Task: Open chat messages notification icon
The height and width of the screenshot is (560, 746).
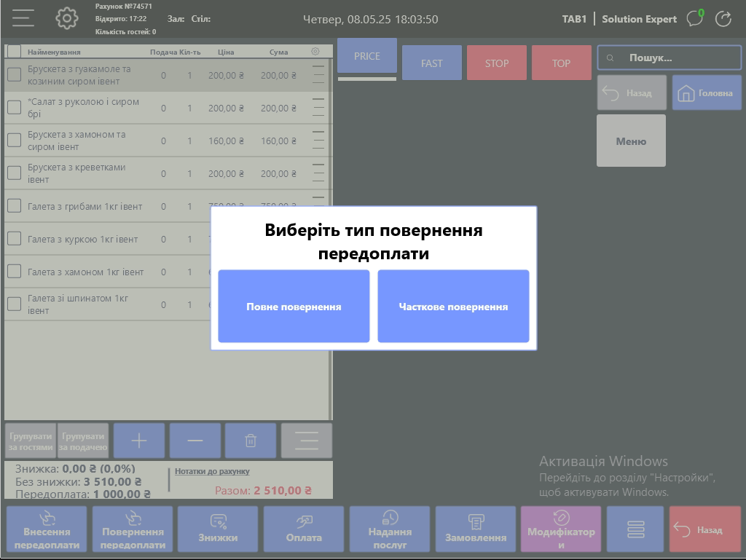Action: pos(695,19)
